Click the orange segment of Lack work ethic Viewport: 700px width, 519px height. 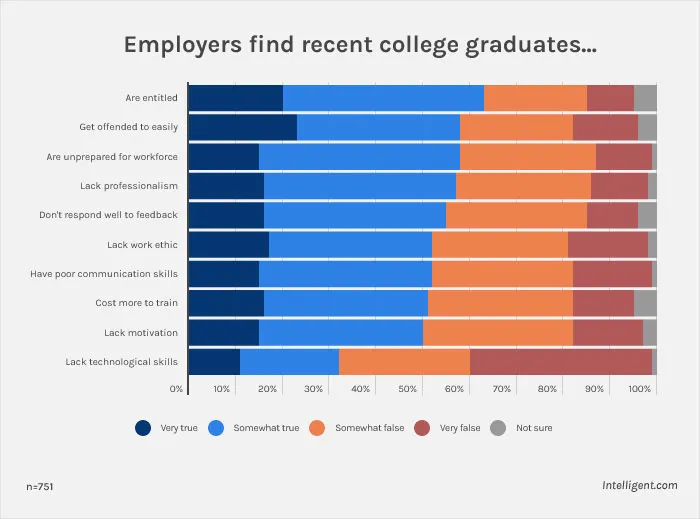tap(500, 245)
